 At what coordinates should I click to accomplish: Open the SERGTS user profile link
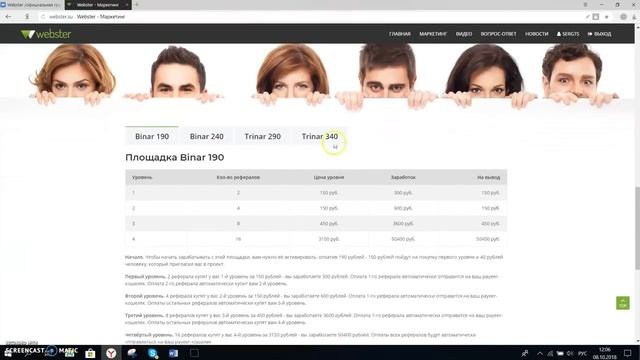[x=568, y=34]
